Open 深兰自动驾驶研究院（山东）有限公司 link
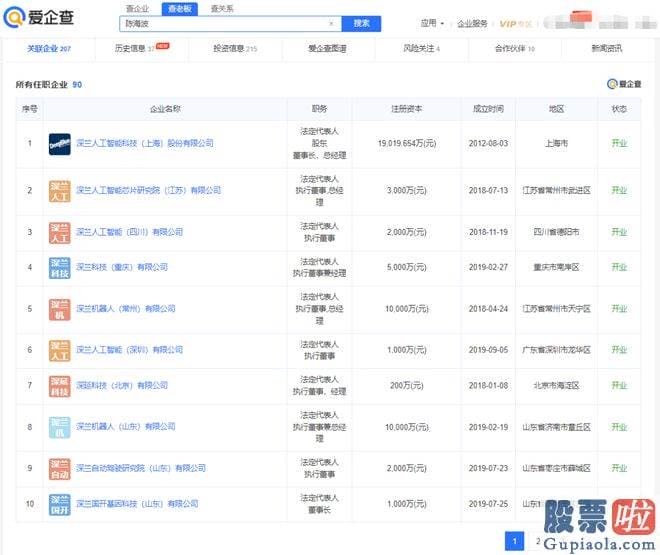 [x=141, y=468]
